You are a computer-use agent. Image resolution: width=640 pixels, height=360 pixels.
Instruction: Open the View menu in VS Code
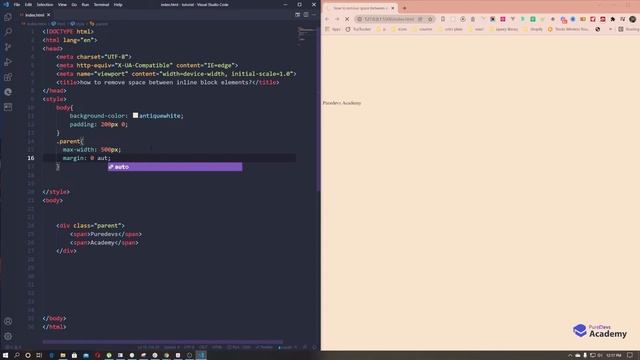click(62, 4)
